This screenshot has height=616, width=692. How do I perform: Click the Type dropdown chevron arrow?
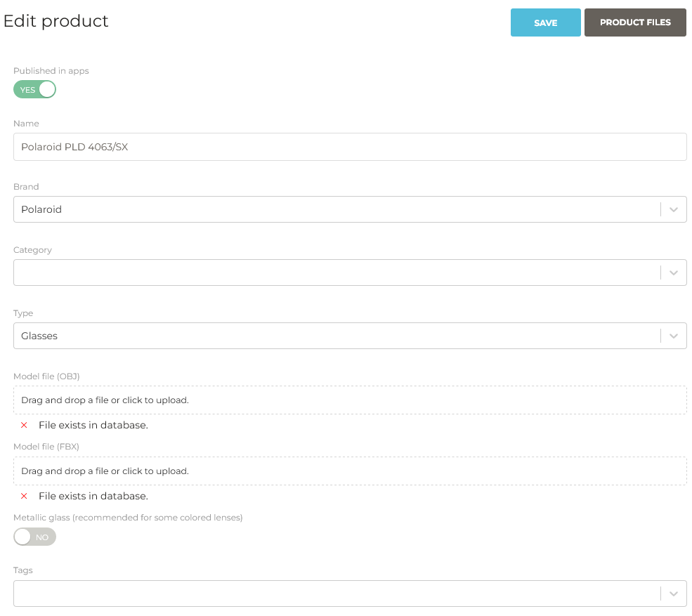click(673, 336)
